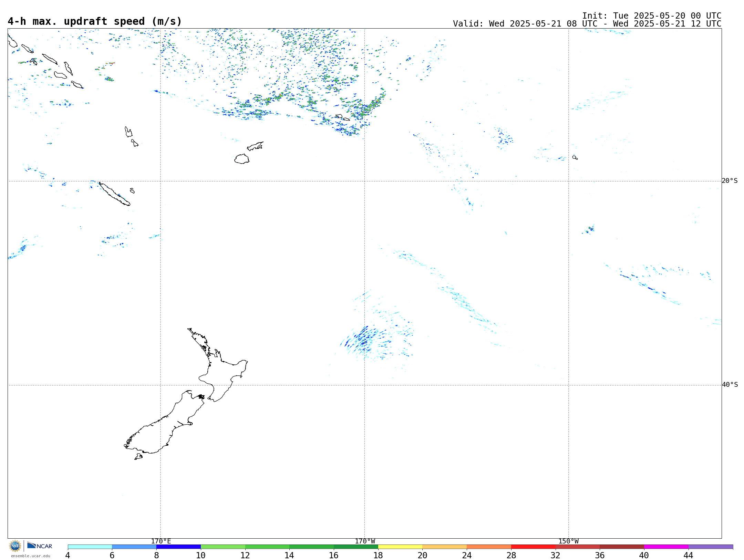This screenshot has height=560, width=744.
Task: Select the purple above-44 color swatch
Action: 711,547
